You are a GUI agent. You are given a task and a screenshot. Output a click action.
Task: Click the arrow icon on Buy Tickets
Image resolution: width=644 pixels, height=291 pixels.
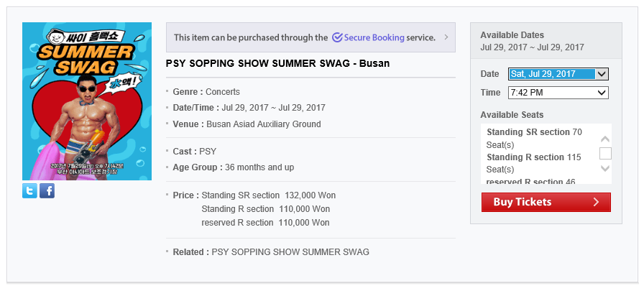point(596,202)
